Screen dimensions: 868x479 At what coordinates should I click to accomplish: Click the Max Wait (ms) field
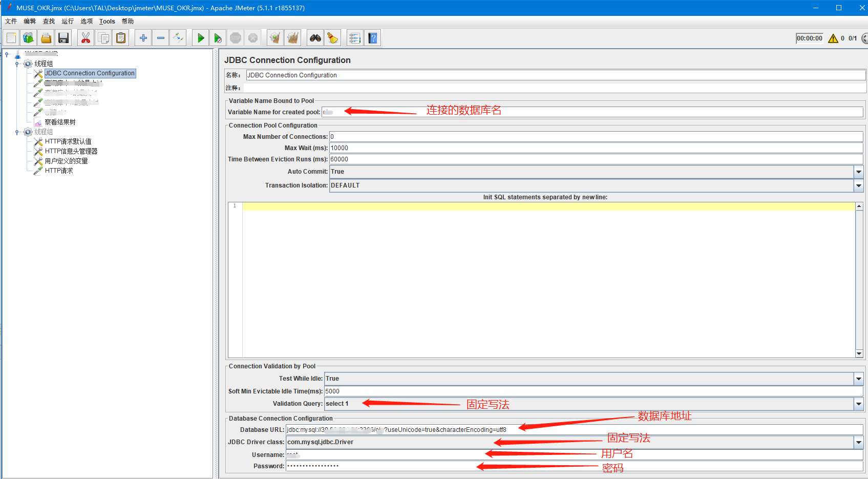(596, 148)
